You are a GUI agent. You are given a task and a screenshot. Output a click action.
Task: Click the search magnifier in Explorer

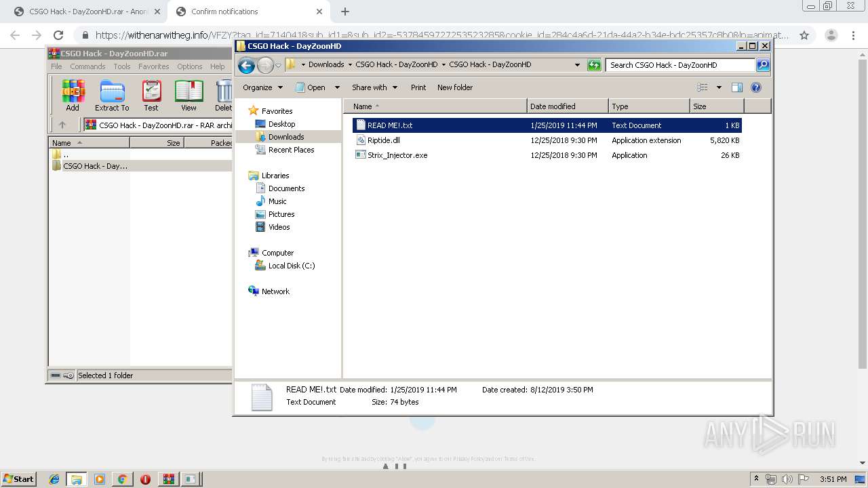pos(763,65)
